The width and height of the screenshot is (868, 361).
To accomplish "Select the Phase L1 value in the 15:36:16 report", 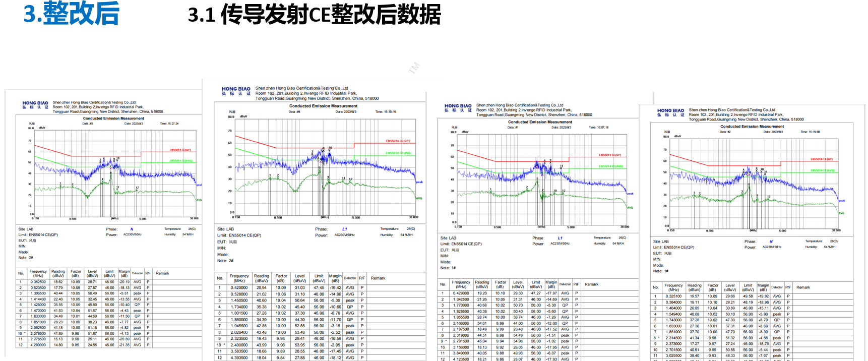I will pos(344,229).
